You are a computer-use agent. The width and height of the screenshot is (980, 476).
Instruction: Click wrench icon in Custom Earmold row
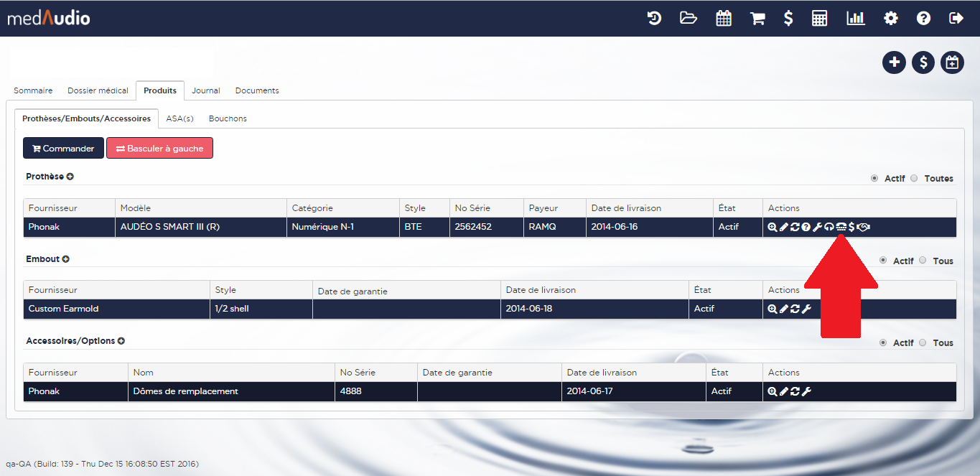tap(806, 309)
